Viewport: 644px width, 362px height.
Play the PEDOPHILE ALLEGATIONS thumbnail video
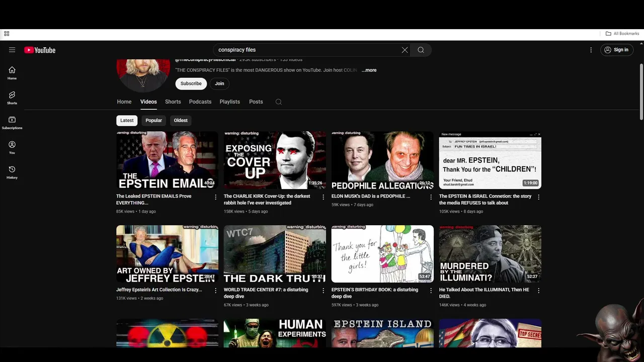(382, 160)
